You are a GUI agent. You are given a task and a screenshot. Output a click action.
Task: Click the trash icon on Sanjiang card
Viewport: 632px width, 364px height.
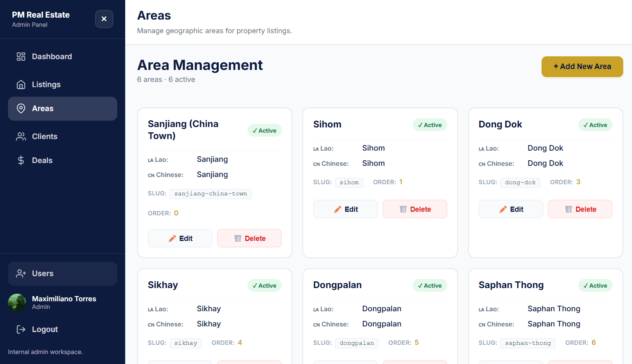point(238,239)
